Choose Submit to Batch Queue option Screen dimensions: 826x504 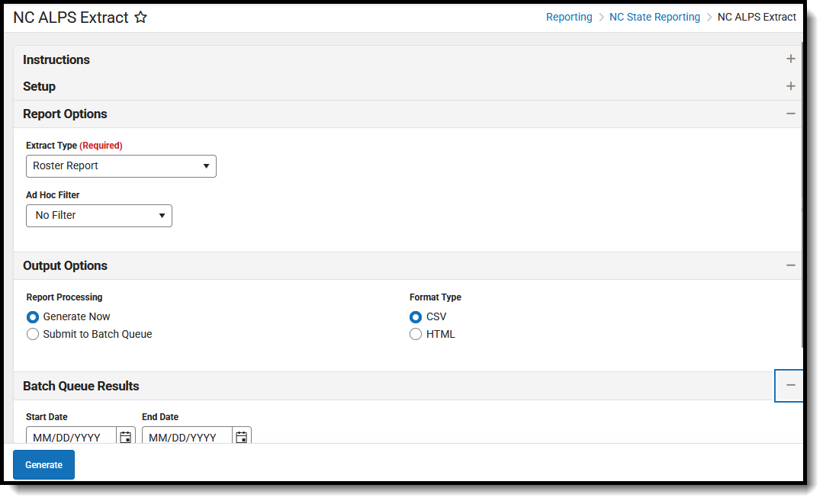point(33,334)
